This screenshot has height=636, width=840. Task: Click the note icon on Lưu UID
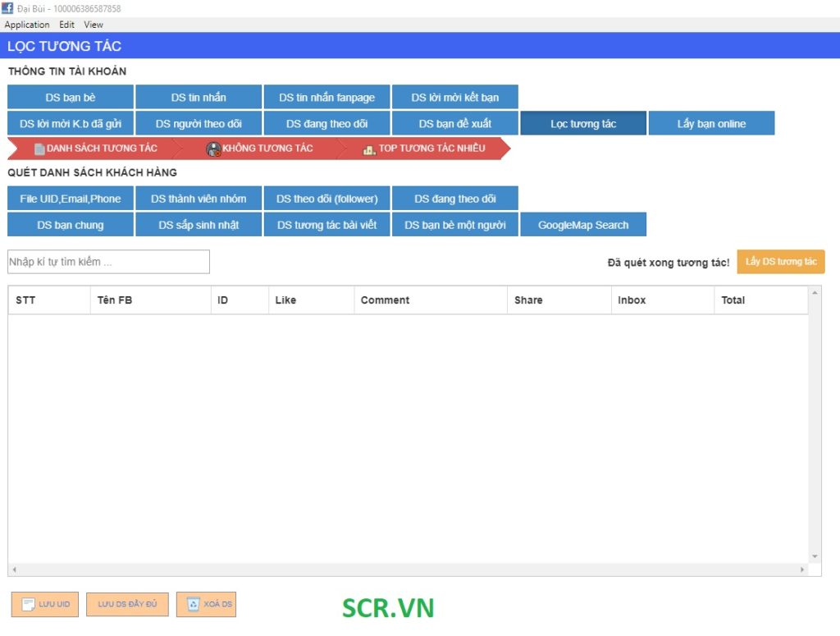tap(28, 605)
